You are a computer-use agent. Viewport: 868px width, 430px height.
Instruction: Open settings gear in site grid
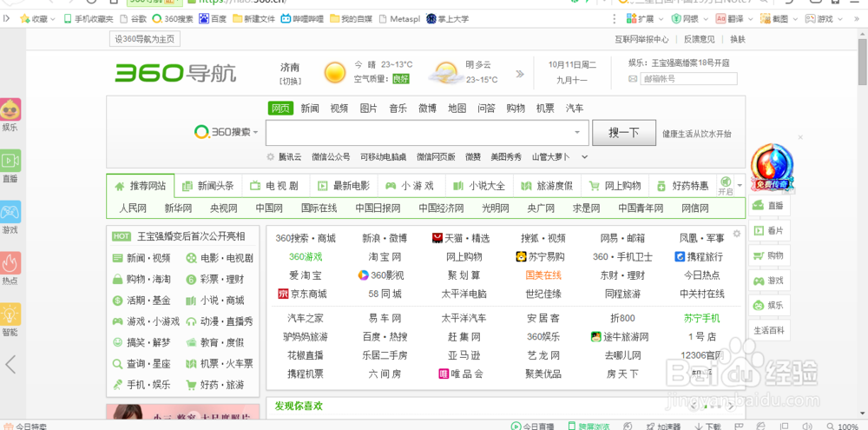click(x=737, y=234)
